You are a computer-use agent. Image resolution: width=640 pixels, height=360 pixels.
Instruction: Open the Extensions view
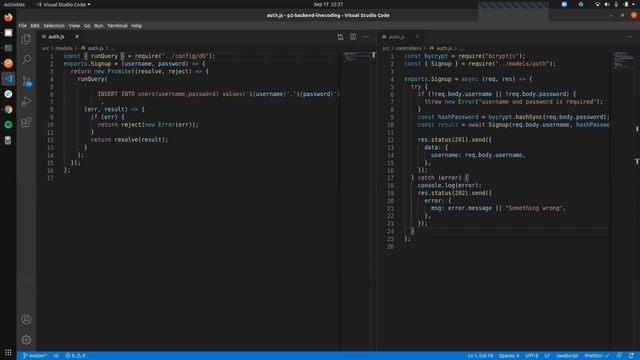click(27, 122)
